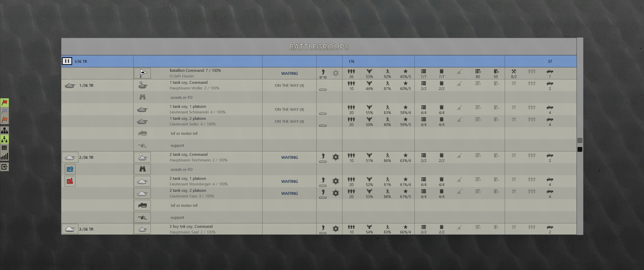Click the Batallion Command flag icon
The image size is (644, 270).
(x=142, y=73)
